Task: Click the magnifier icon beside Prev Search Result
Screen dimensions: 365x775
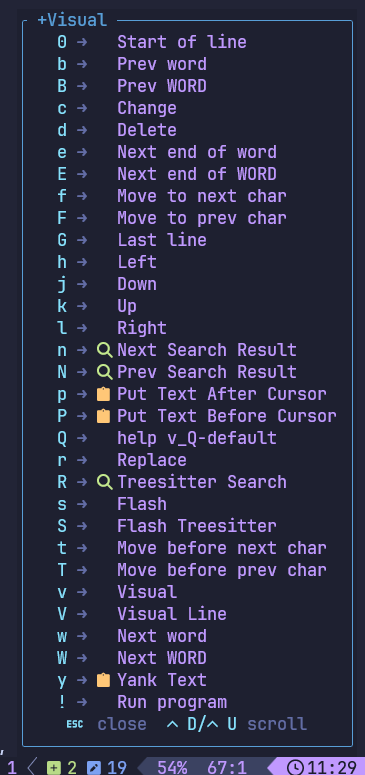Action: click(x=104, y=372)
